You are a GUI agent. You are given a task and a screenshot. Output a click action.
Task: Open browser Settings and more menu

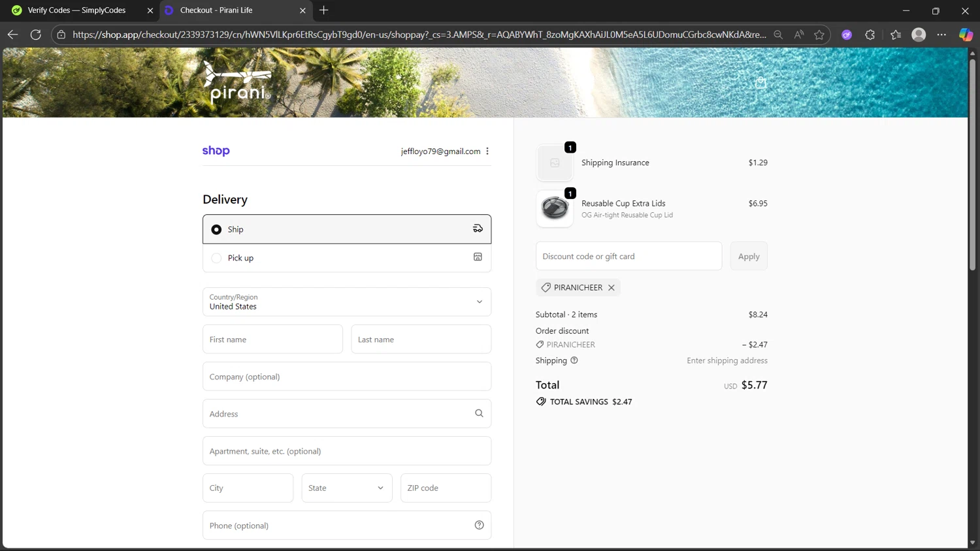pyautogui.click(x=941, y=35)
